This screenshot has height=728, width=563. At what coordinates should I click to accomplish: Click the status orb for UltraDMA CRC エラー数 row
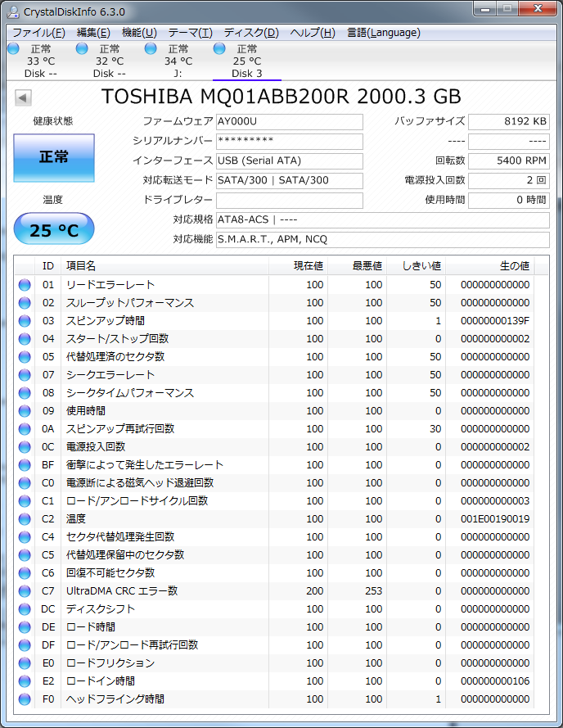pos(25,591)
